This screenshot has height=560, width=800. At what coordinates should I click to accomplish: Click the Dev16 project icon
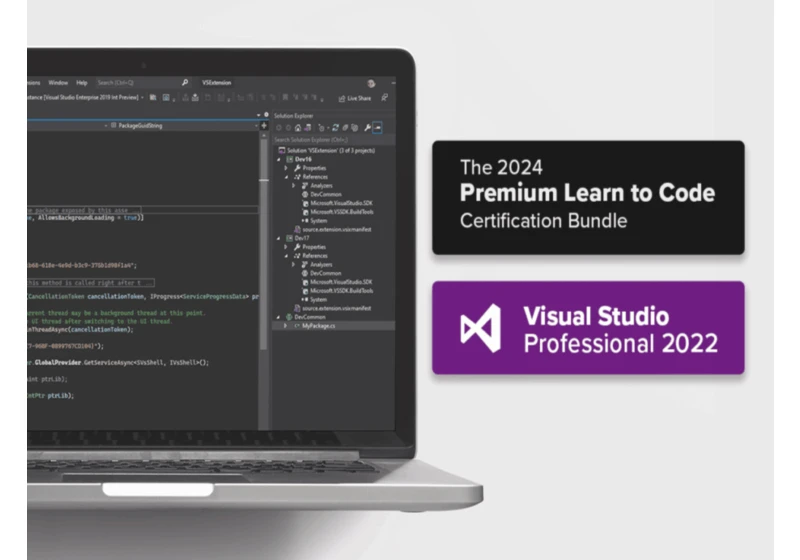point(289,160)
